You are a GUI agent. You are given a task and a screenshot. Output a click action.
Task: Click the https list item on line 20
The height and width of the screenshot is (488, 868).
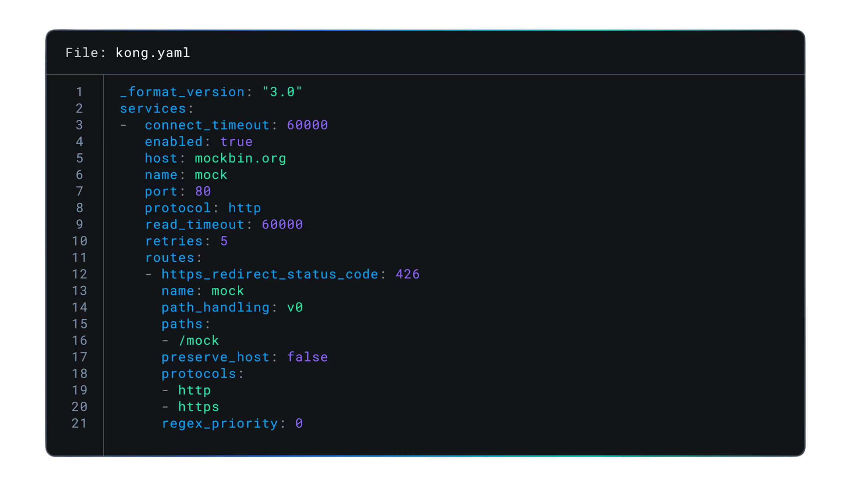[199, 407]
